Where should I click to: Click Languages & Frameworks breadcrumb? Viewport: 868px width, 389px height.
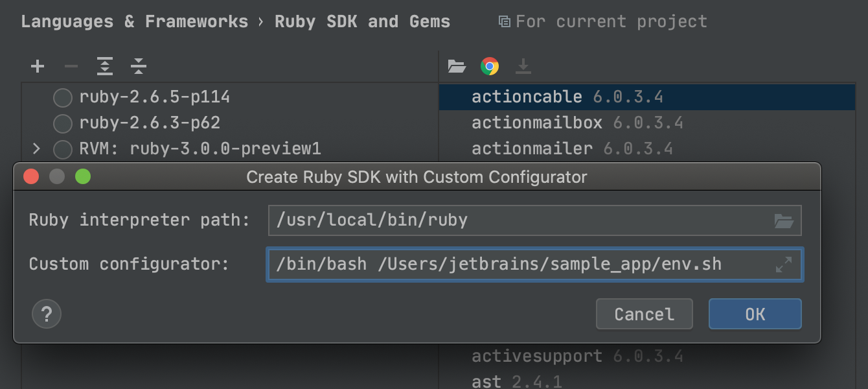pyautogui.click(x=134, y=21)
